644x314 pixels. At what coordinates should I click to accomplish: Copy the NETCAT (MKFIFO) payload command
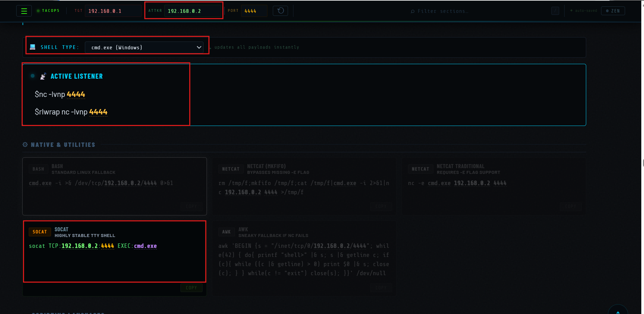tap(381, 206)
